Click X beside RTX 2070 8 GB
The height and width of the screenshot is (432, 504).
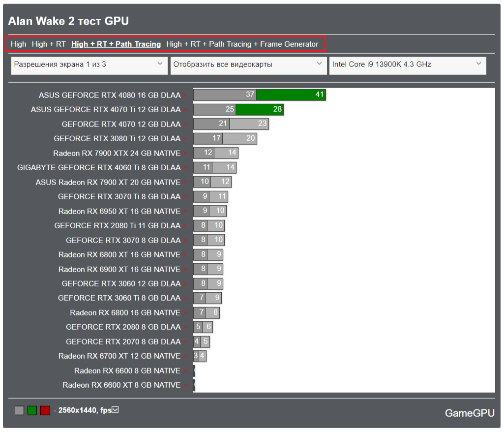click(x=185, y=342)
